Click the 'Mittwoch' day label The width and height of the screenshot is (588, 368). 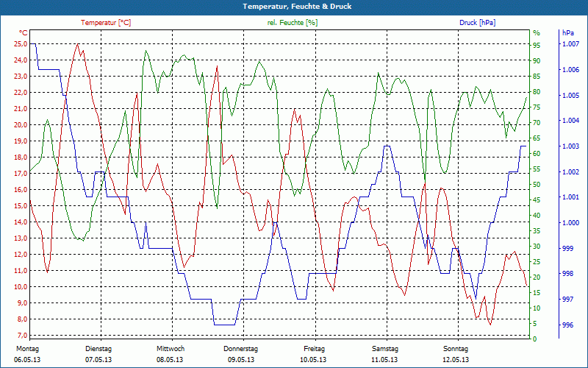[171, 349]
